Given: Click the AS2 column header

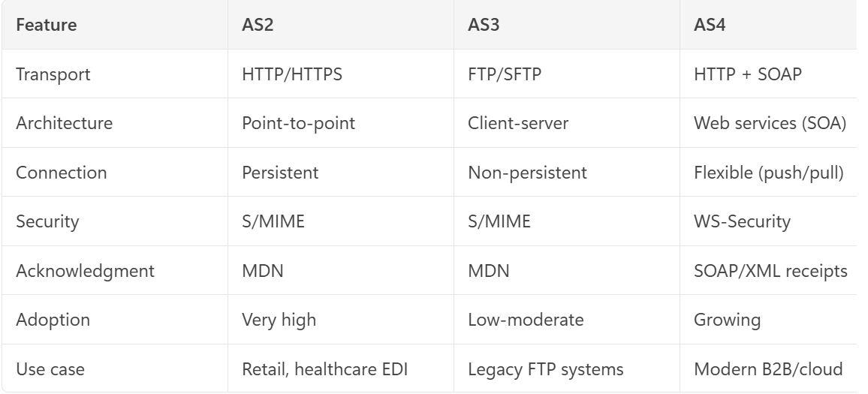Looking at the screenshot, I should pyautogui.click(x=258, y=25).
